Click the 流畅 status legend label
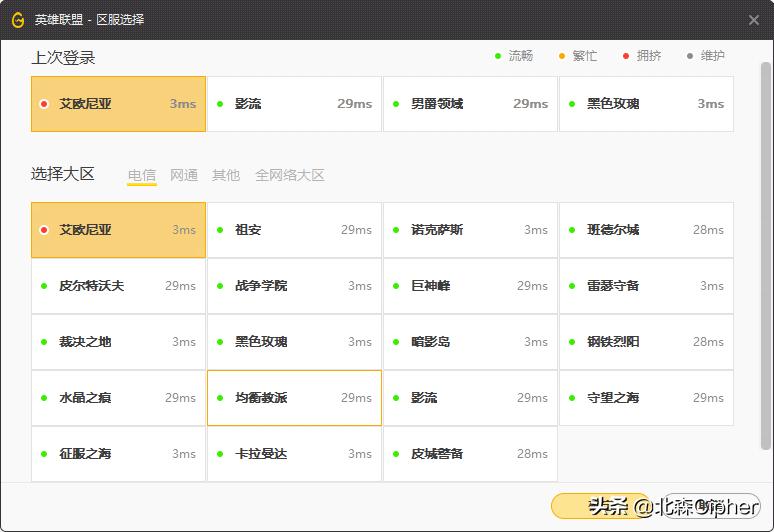The width and height of the screenshot is (774, 532). (x=521, y=56)
